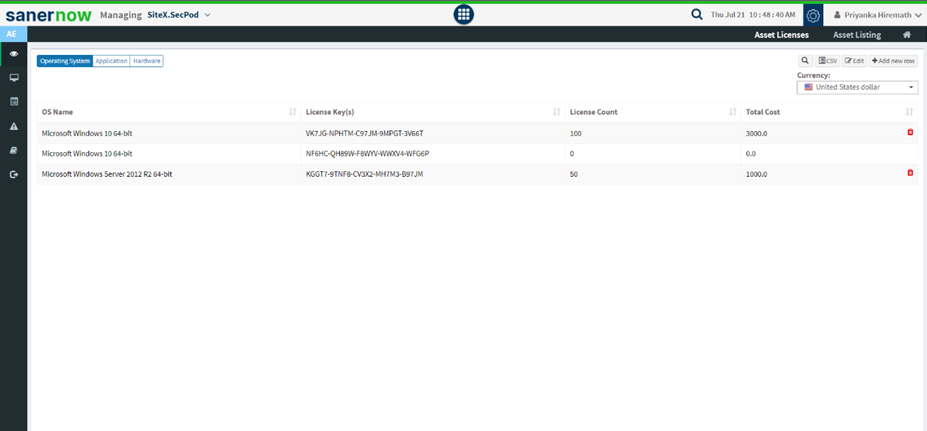Click license key VK7JG-NPHTM-C97JM-9MPGT-3V66T
Image resolution: width=927 pixels, height=431 pixels.
(364, 134)
